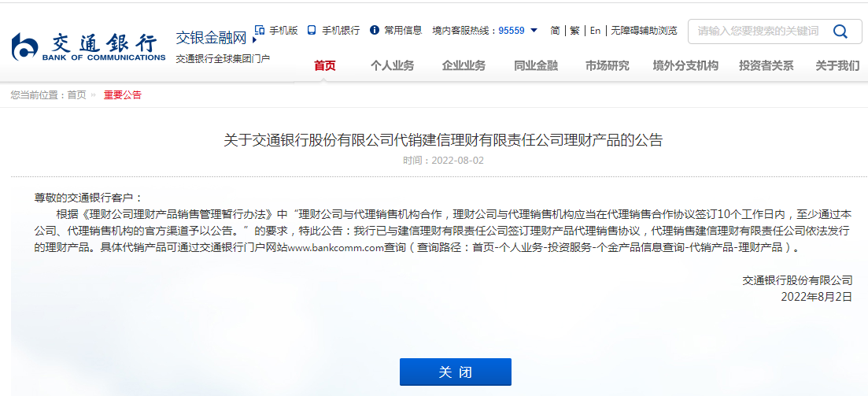Image resolution: width=868 pixels, height=396 pixels.
Task: Open 无障碍辅助浏览 accessibility browsing
Action: click(x=644, y=31)
